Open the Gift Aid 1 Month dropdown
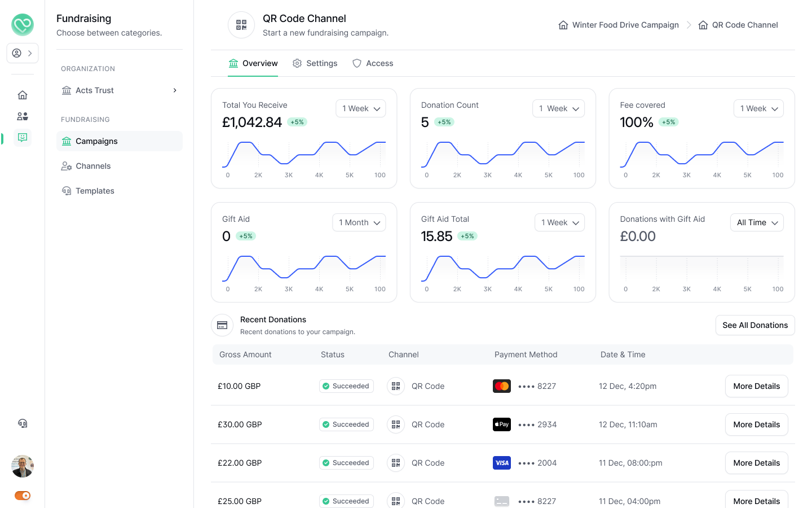The height and width of the screenshot is (508, 812). click(359, 222)
